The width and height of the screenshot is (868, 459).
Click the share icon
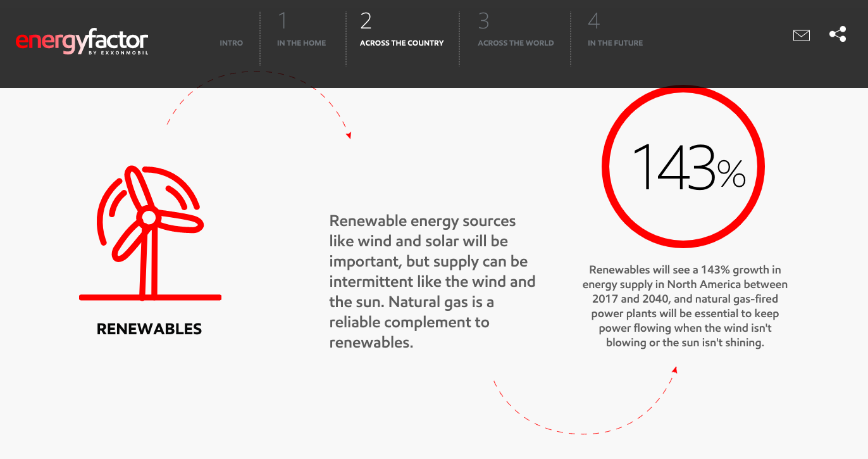838,35
